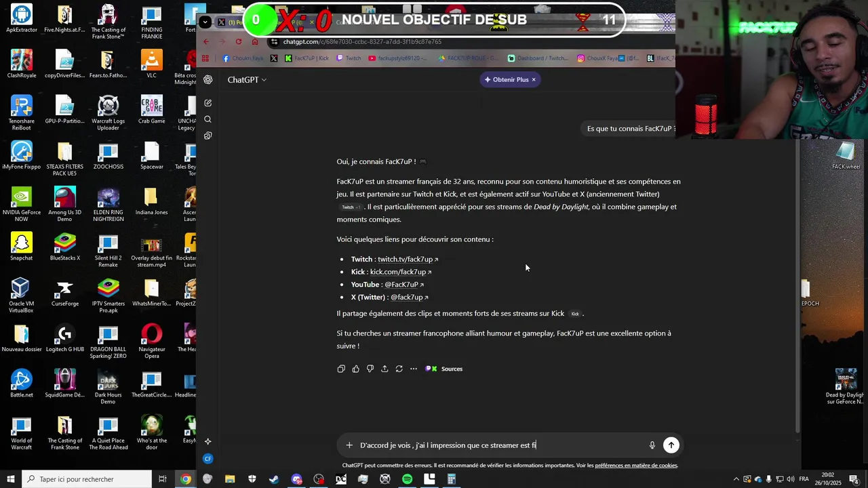Screen dimensions: 868x488
Task: Share the ChatGPT response
Action: [384, 369]
